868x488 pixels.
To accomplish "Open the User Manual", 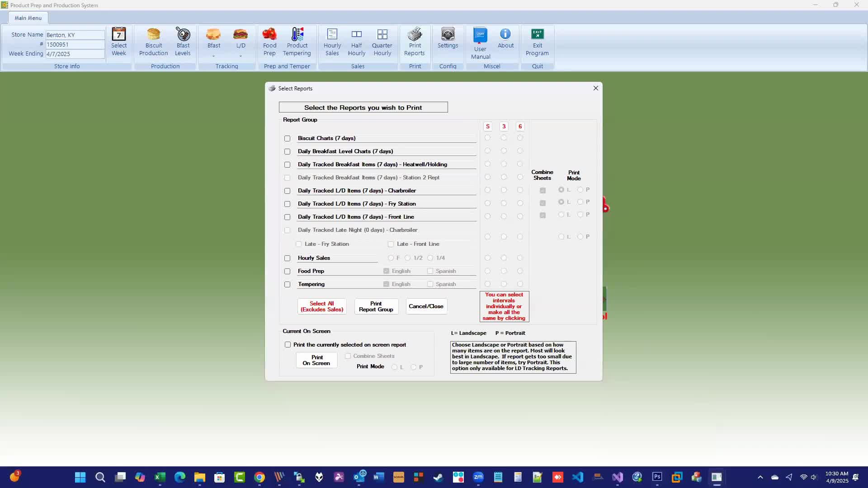I will point(481,44).
